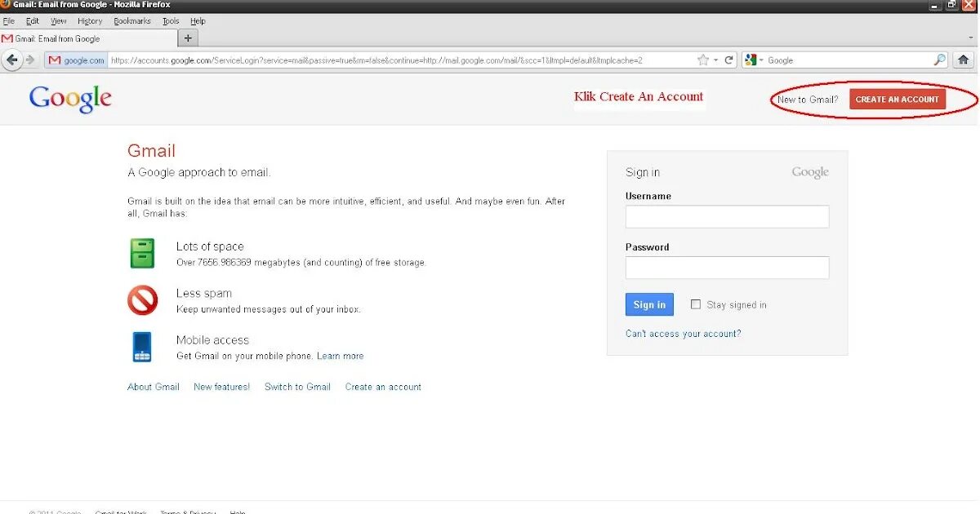Screen dimensions: 980x514
Task: Click the A Google approach to email tagline
Action: [198, 173]
